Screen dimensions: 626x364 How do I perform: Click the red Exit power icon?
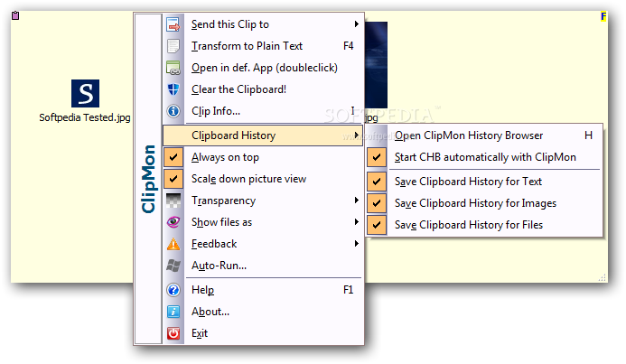[x=173, y=333]
